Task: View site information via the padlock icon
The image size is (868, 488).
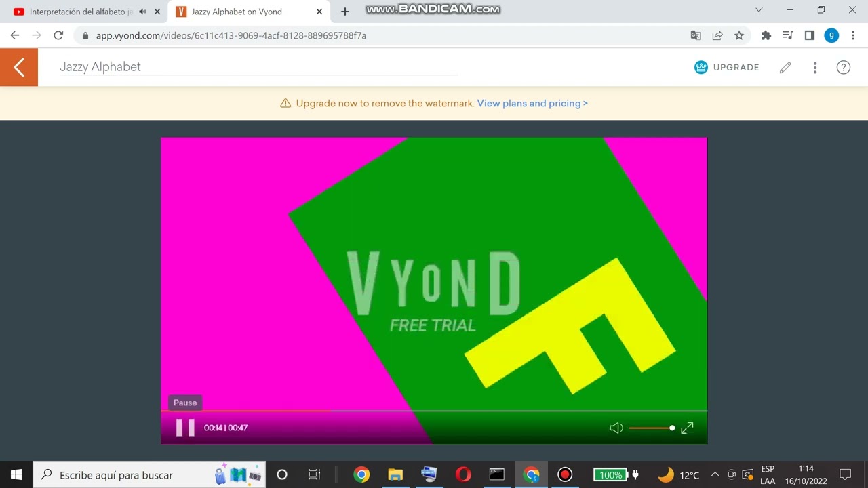Action: (x=85, y=35)
